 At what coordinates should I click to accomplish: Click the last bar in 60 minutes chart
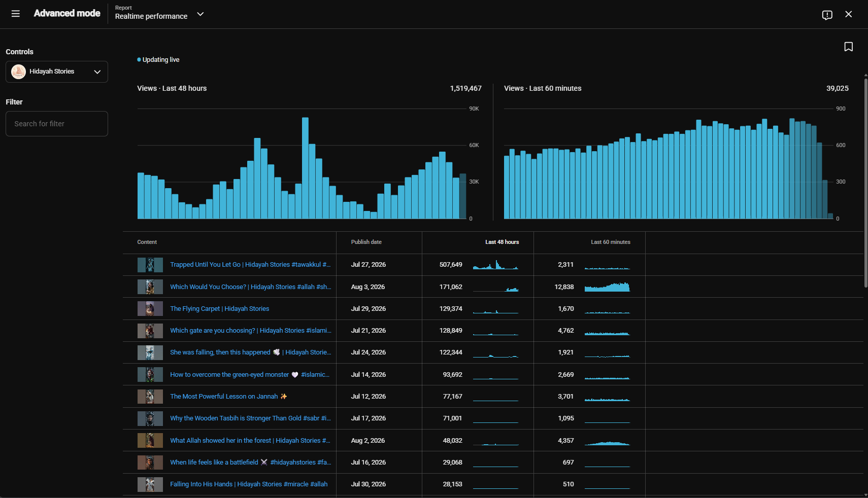(x=830, y=216)
